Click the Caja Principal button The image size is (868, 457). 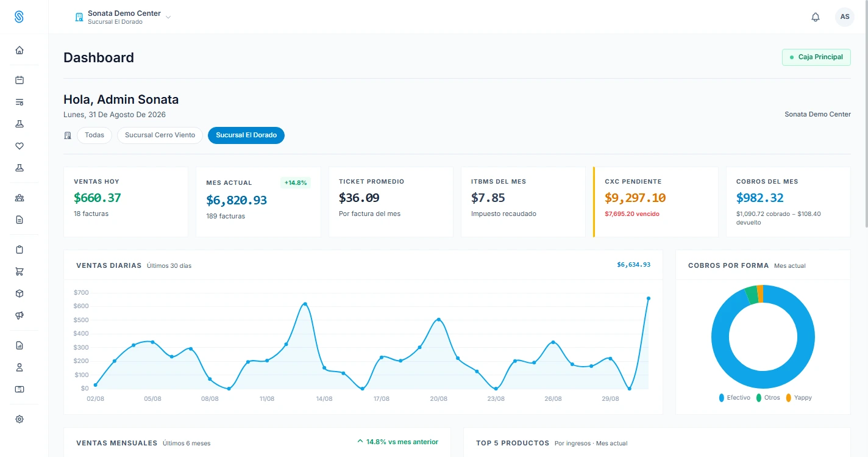point(816,57)
